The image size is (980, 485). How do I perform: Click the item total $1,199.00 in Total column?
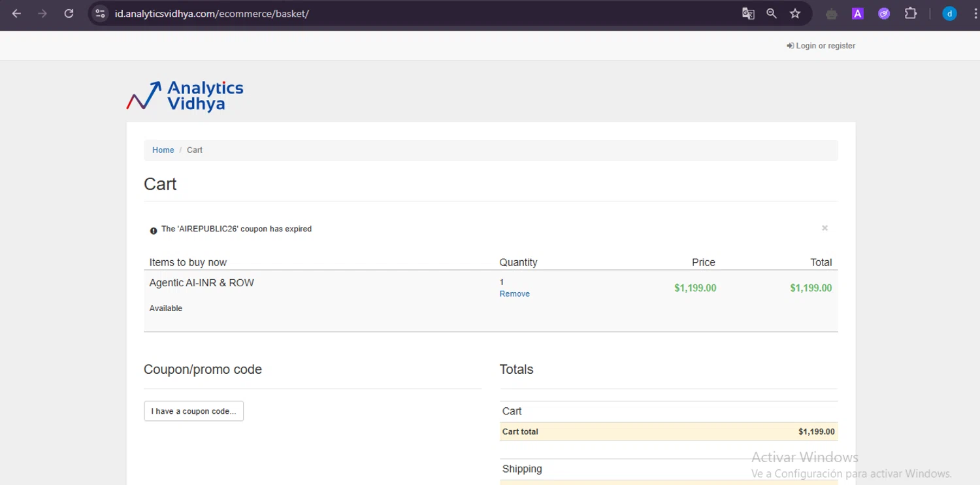(x=811, y=288)
